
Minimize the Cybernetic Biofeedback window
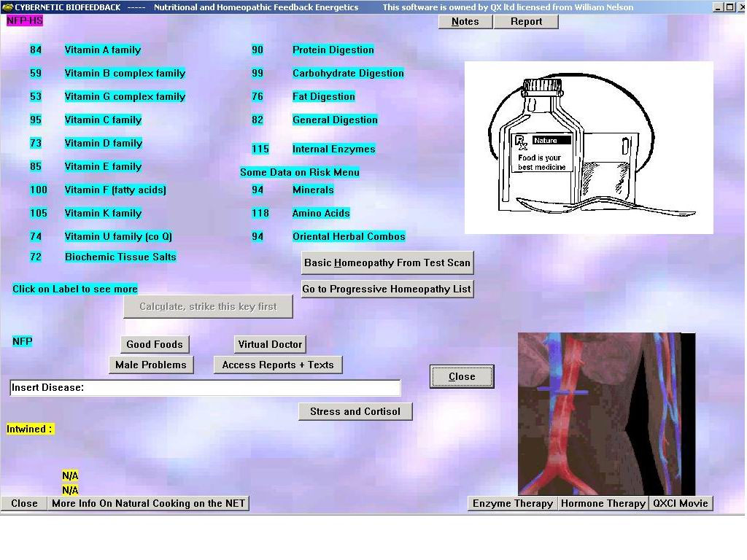click(x=718, y=7)
